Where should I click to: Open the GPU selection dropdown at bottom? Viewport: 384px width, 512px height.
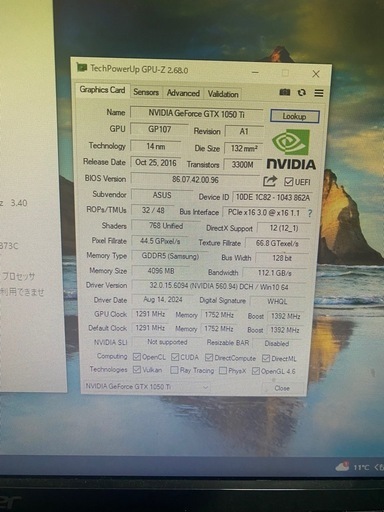[146, 387]
